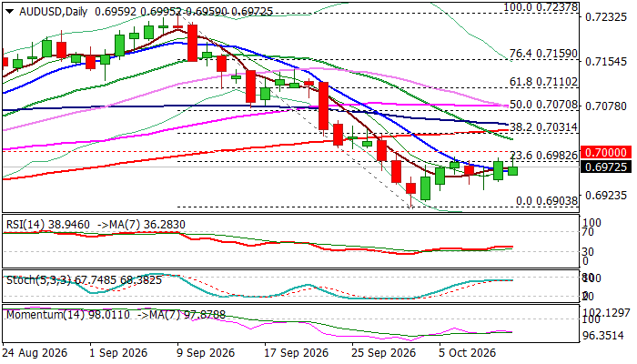Screen dimensions: 637x364
Task: Click the 5 Oct 2026 date label
Action: [x=467, y=353]
